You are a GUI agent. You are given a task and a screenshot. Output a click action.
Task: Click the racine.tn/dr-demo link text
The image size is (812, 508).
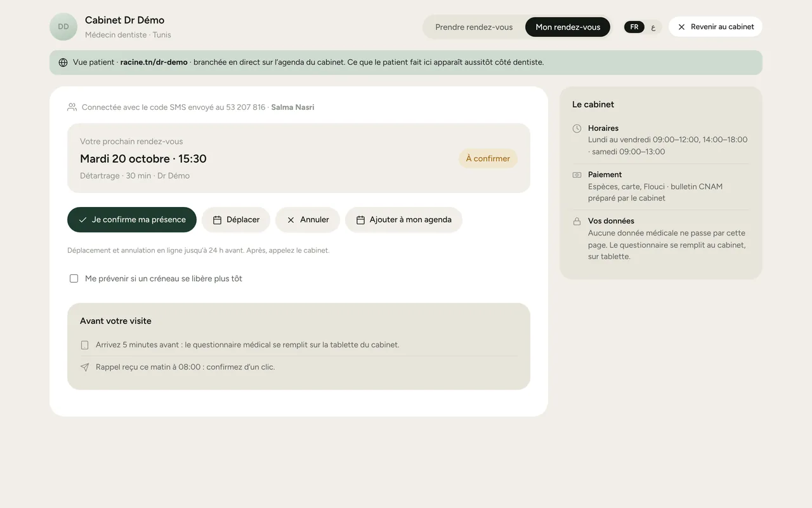coord(154,62)
